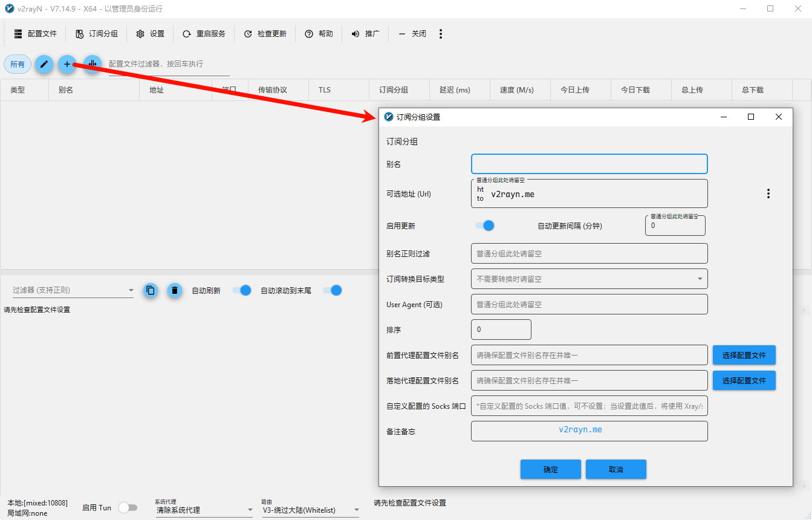Toggle the 自动刷新 switch
Image resolution: width=812 pixels, height=520 pixels.
tap(242, 290)
